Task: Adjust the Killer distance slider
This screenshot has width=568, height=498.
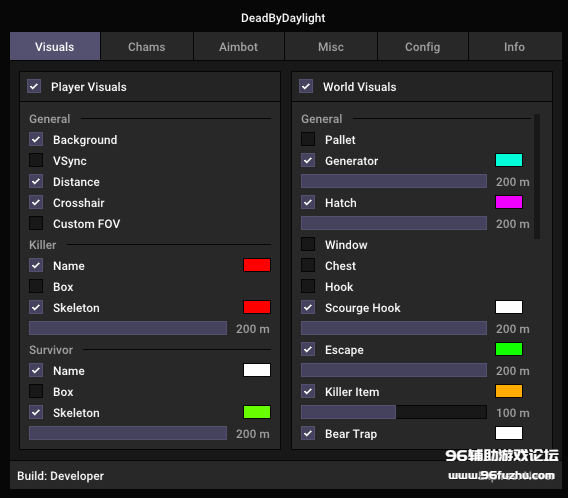Action: [128, 328]
